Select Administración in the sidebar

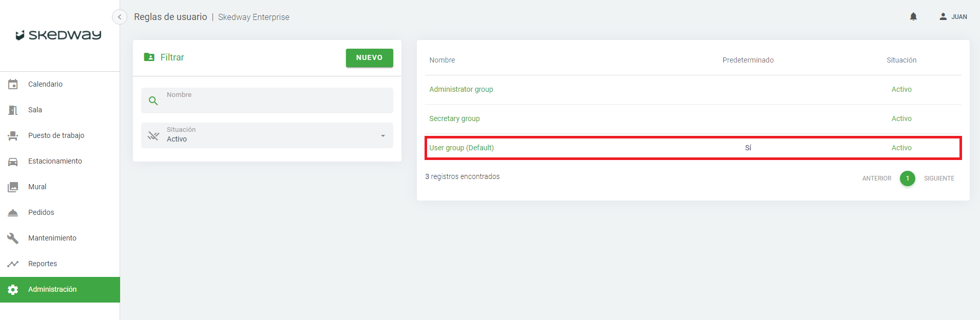[52, 289]
